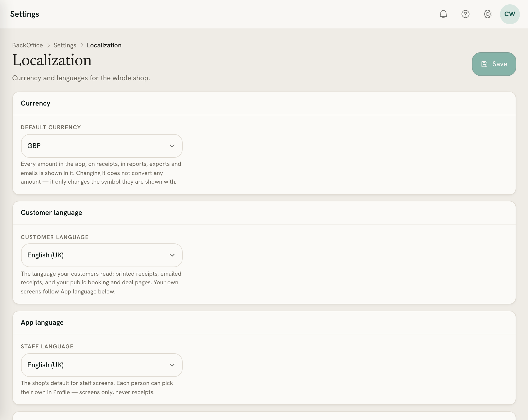Click the App language section heading
This screenshot has height=420, width=528.
point(42,323)
